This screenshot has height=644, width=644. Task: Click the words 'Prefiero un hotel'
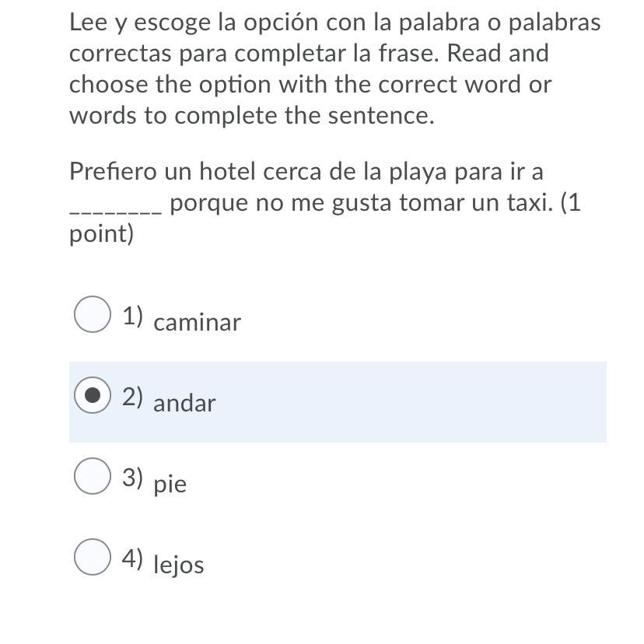[x=163, y=171]
